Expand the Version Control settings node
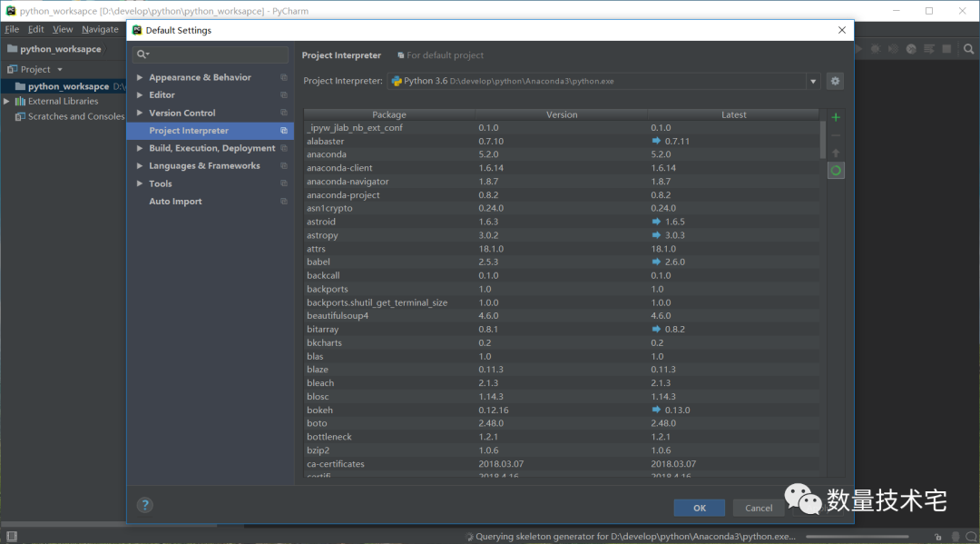Screen dimensions: 980x544 click(x=140, y=114)
